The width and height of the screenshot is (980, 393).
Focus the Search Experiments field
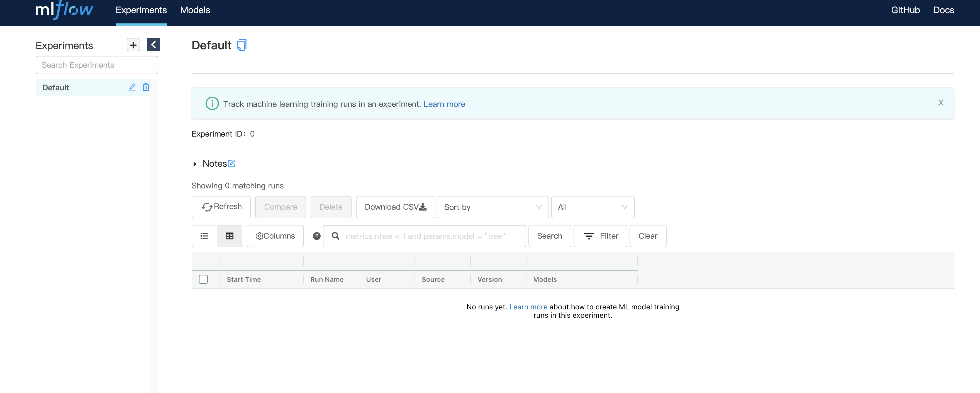(97, 65)
